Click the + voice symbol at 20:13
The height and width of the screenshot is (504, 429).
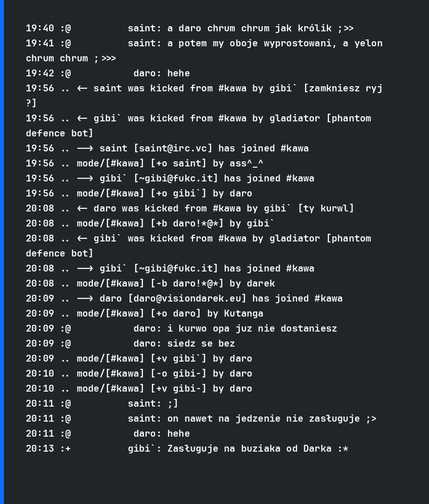68,449
